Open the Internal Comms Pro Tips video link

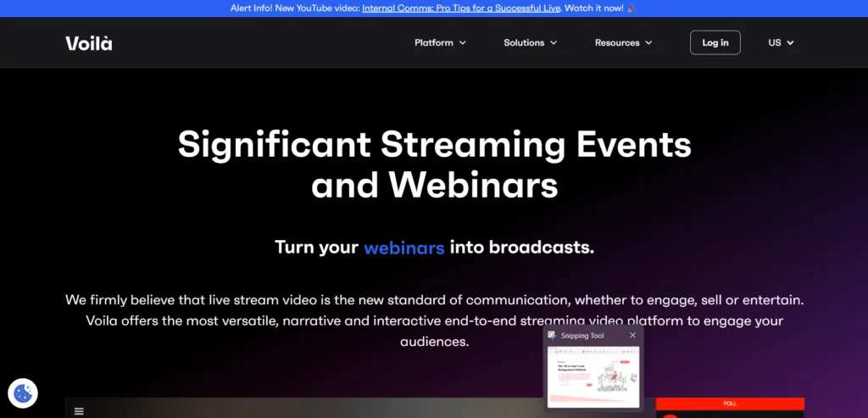pyautogui.click(x=461, y=8)
